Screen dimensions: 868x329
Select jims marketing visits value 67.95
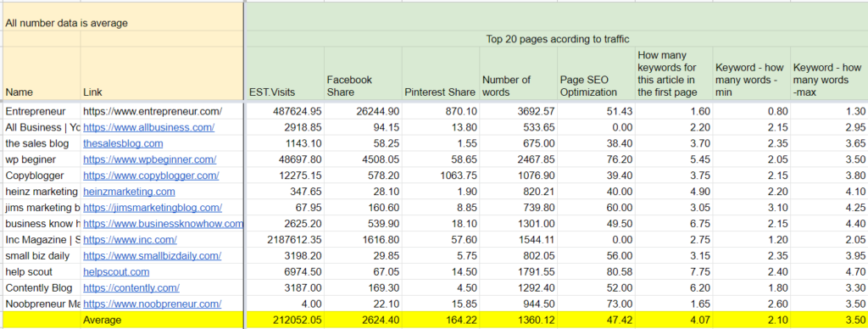[285, 208]
